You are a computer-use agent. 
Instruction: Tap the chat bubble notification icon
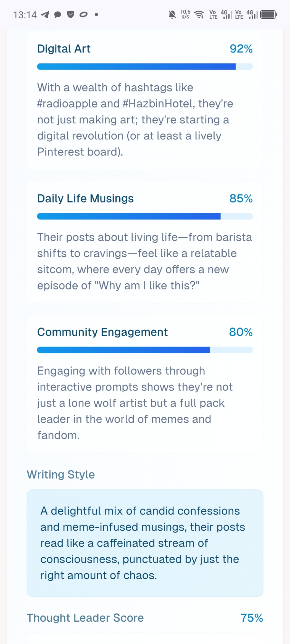click(58, 15)
